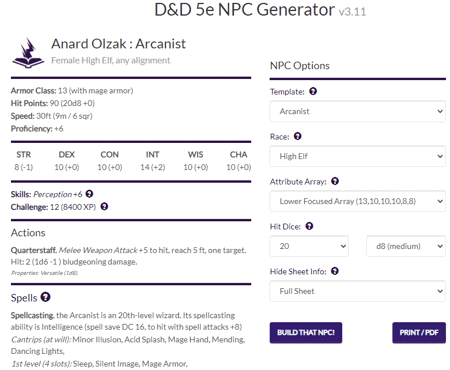
Task: Show help for Attribute Array
Action: click(335, 181)
